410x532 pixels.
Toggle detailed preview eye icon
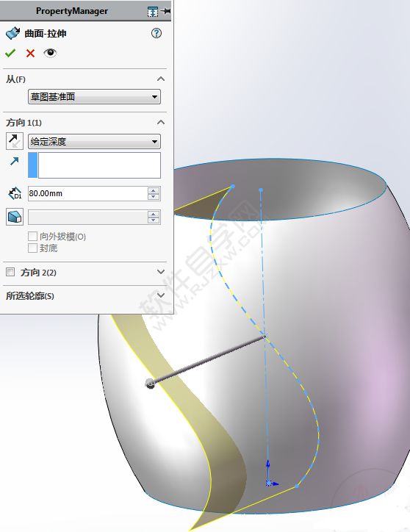tap(50, 53)
